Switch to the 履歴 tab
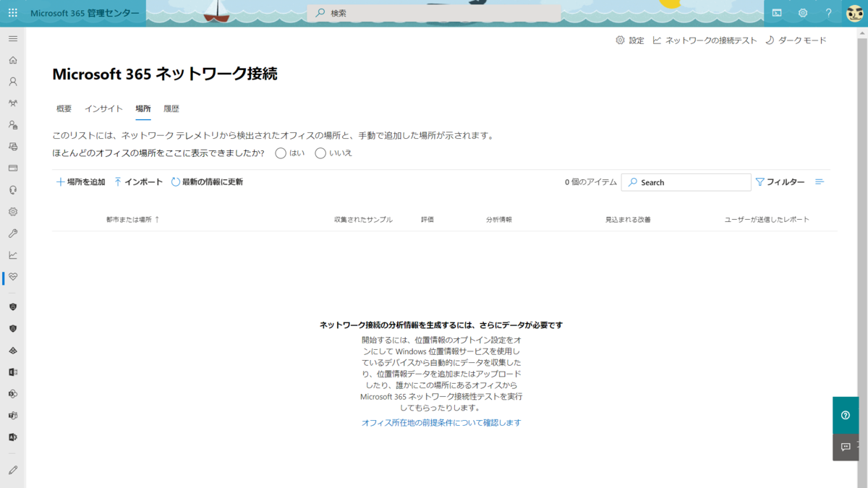Image resolution: width=868 pixels, height=488 pixels. click(171, 108)
